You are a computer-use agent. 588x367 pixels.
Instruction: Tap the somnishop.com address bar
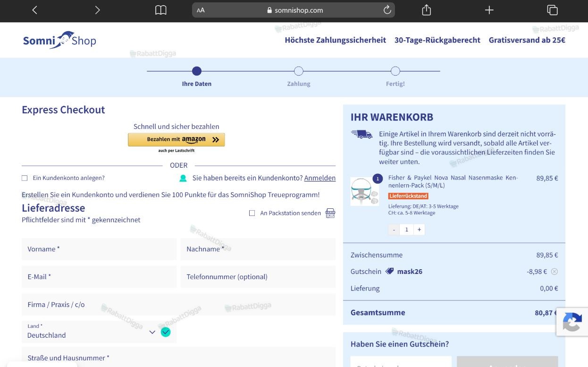[294, 10]
